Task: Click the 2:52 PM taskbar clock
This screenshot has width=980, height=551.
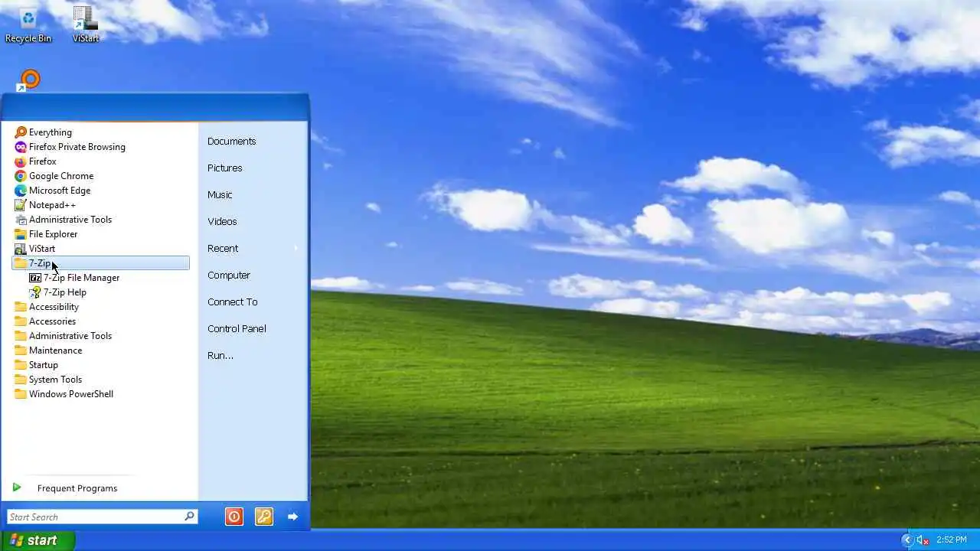Action: coord(951,540)
